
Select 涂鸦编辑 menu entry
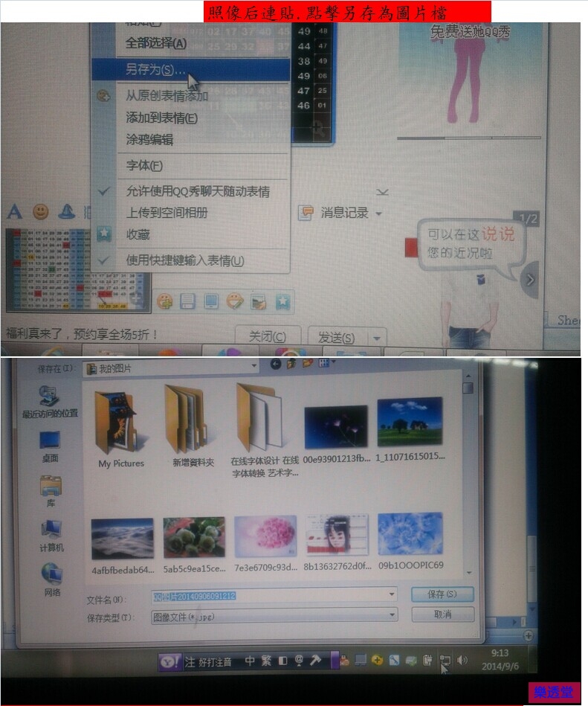click(149, 140)
